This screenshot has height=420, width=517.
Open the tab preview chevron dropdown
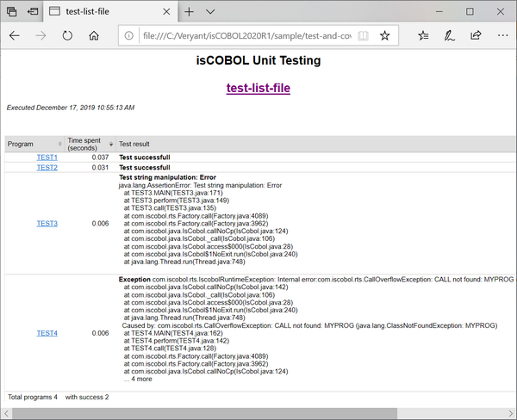coord(211,12)
